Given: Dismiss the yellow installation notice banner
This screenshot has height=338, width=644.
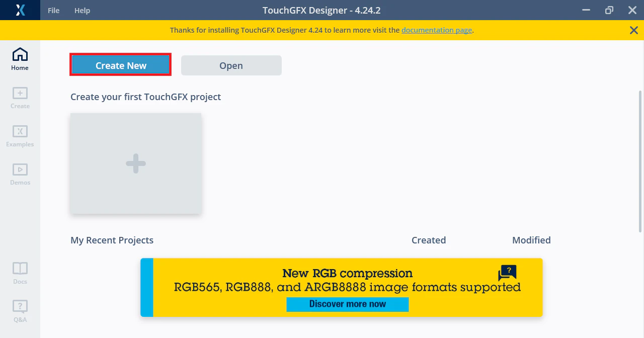Looking at the screenshot, I should pos(634,30).
